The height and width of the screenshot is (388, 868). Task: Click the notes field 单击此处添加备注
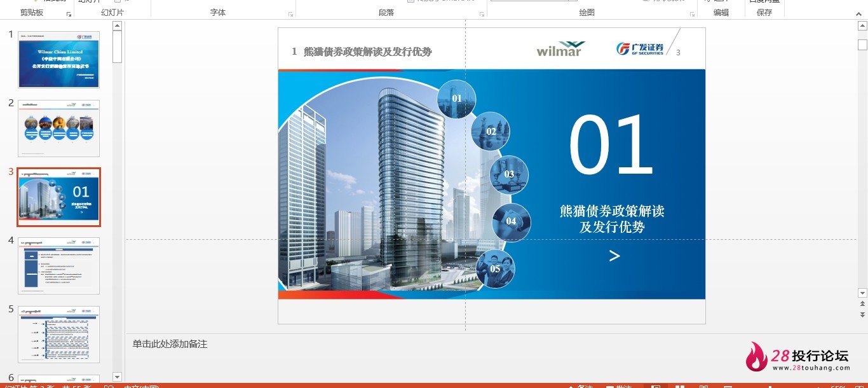pyautogui.click(x=170, y=344)
